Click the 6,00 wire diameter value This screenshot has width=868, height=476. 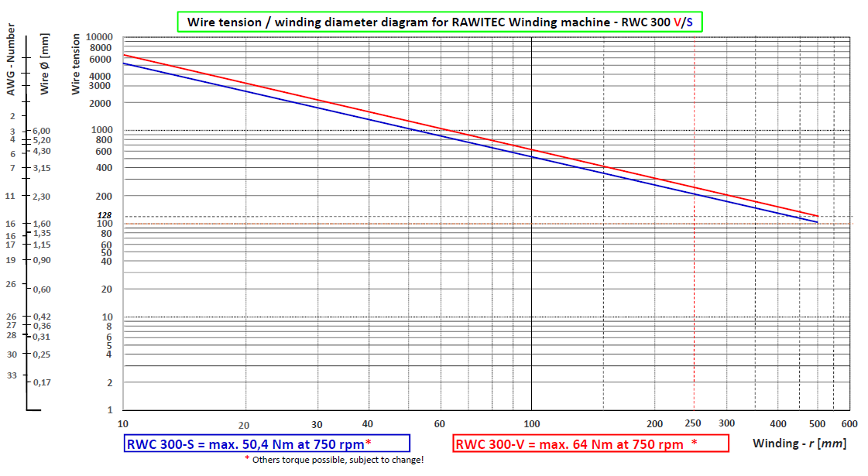click(42, 131)
